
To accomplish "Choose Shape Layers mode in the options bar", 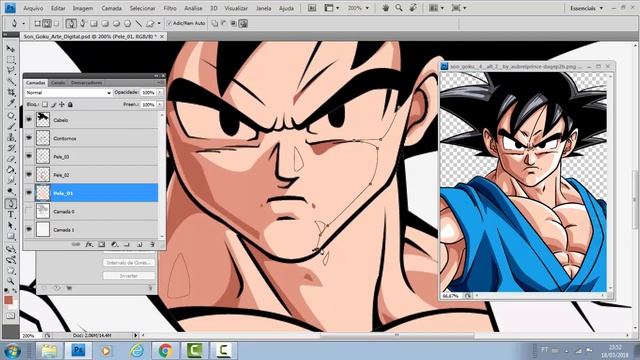I will (38, 24).
